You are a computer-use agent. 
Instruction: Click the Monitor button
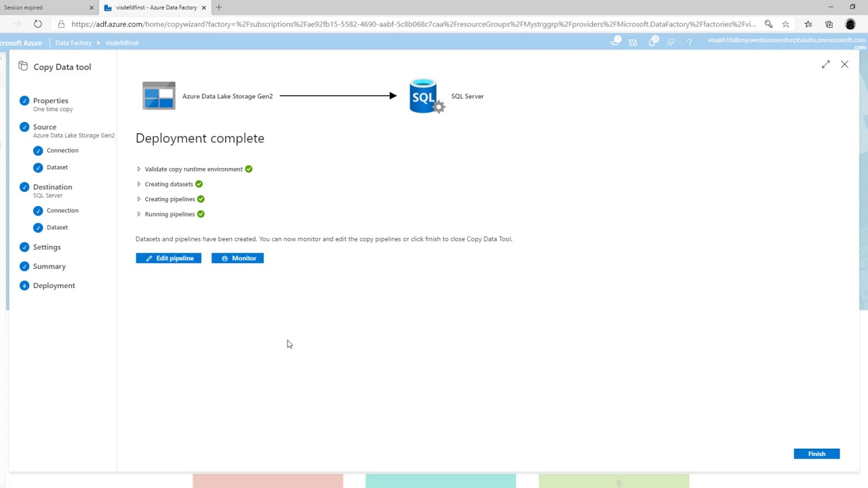click(x=237, y=258)
